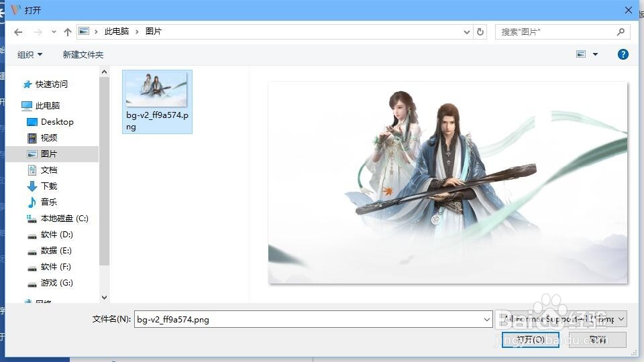Image resolution: width=644 pixels, height=362 pixels.
Task: Select 快速访问 in the sidebar
Action: pos(52,84)
